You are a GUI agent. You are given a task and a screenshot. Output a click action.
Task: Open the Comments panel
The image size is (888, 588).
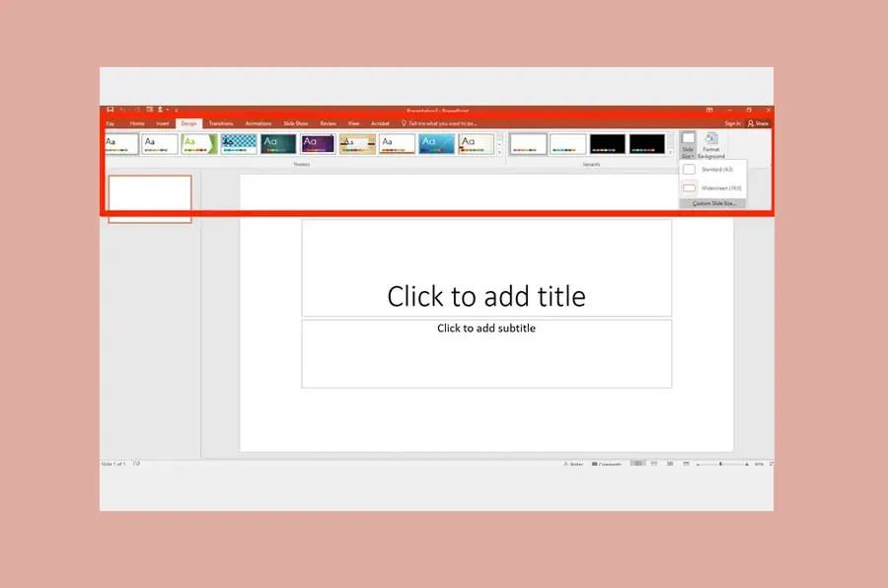[x=607, y=464]
